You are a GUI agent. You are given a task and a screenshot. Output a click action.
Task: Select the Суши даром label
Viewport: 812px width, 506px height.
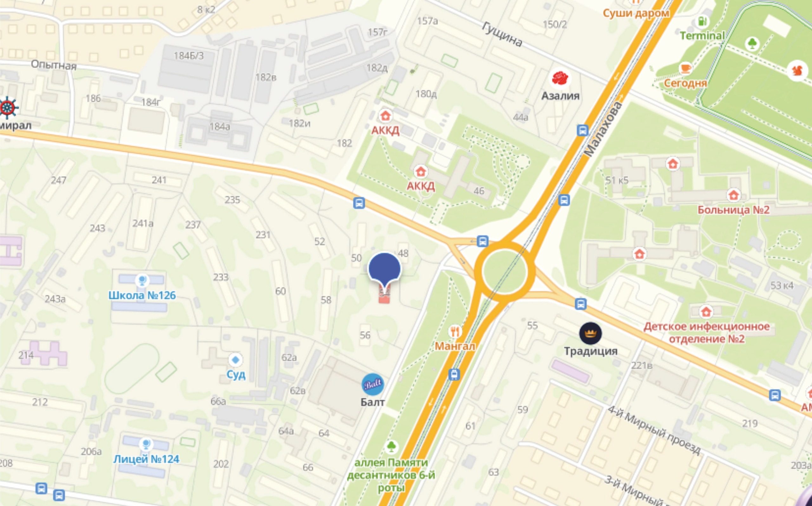point(636,13)
